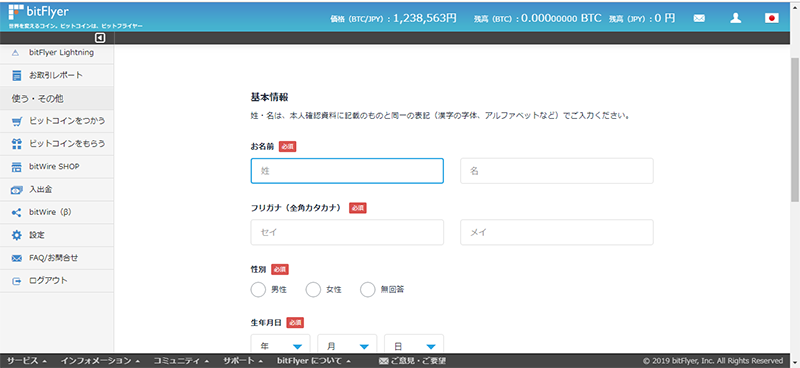Open bitWire (β) text label in sidebar
This screenshot has width=800, height=368.
pyautogui.click(x=50, y=212)
